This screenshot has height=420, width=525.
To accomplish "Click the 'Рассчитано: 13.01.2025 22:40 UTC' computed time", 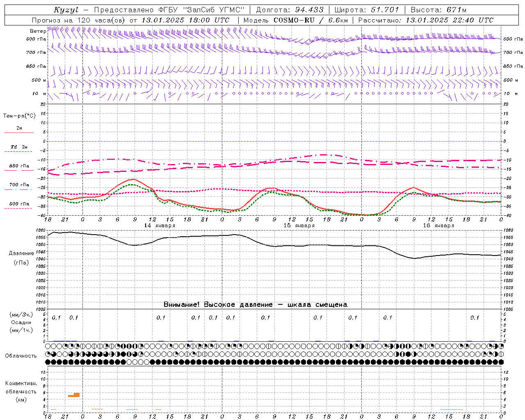I will coord(426,20).
